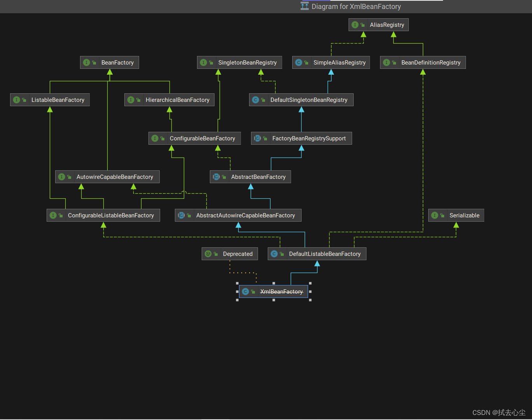This screenshot has width=532, height=420.
Task: Click the interface icon on SingletonBeanRegistry
Action: click(203, 63)
